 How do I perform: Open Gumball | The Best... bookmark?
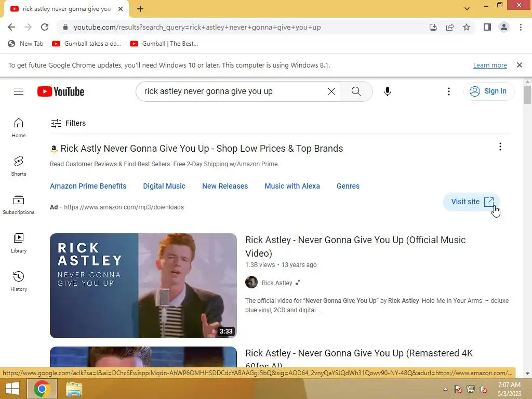[x=164, y=44]
